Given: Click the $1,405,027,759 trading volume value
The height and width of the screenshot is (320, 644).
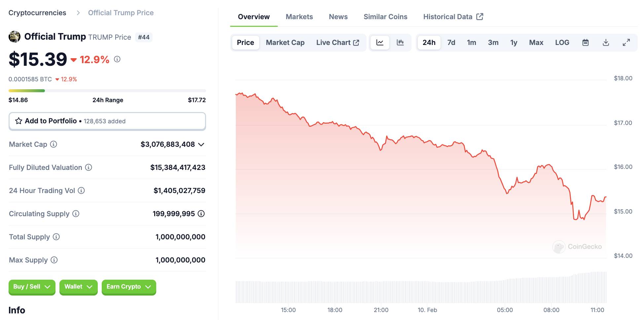Looking at the screenshot, I should point(179,191).
